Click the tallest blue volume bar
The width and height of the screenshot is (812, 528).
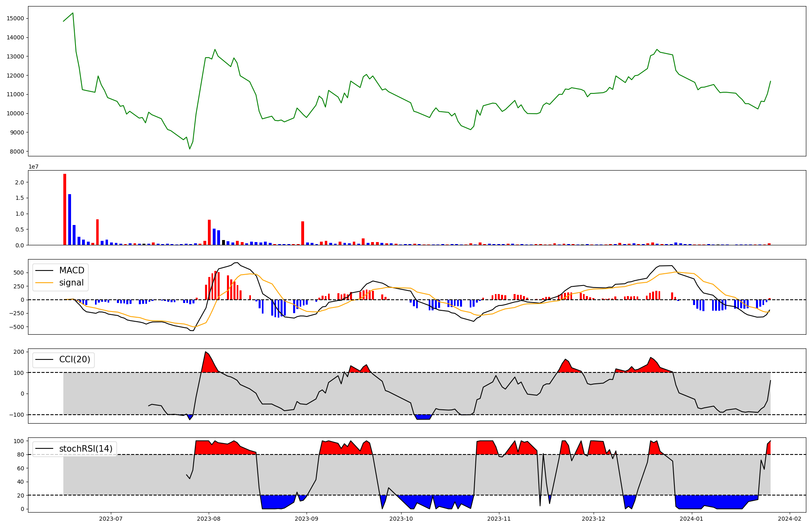click(x=69, y=219)
